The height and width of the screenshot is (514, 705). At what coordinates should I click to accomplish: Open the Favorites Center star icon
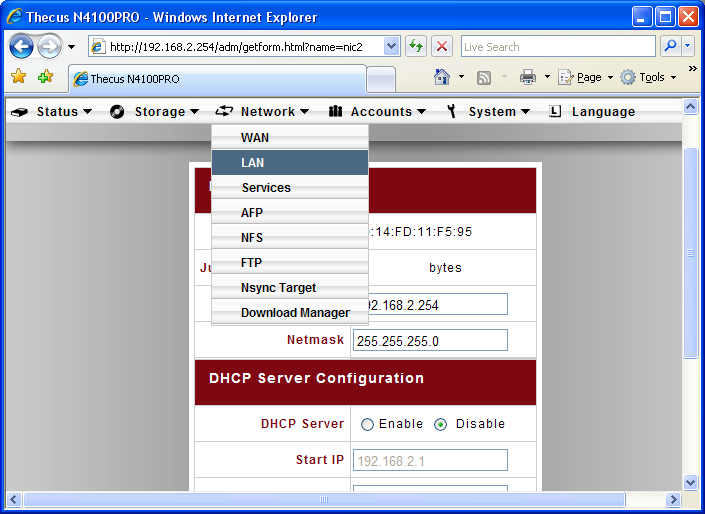pos(18,77)
